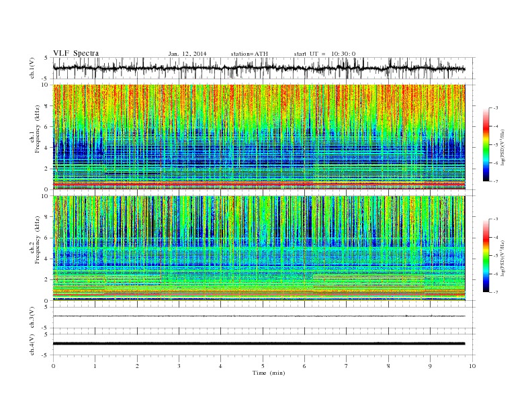Click the "8" kHz tick of ch.1 spectrogram
This screenshot has height=411, width=532.
pyautogui.click(x=46, y=106)
